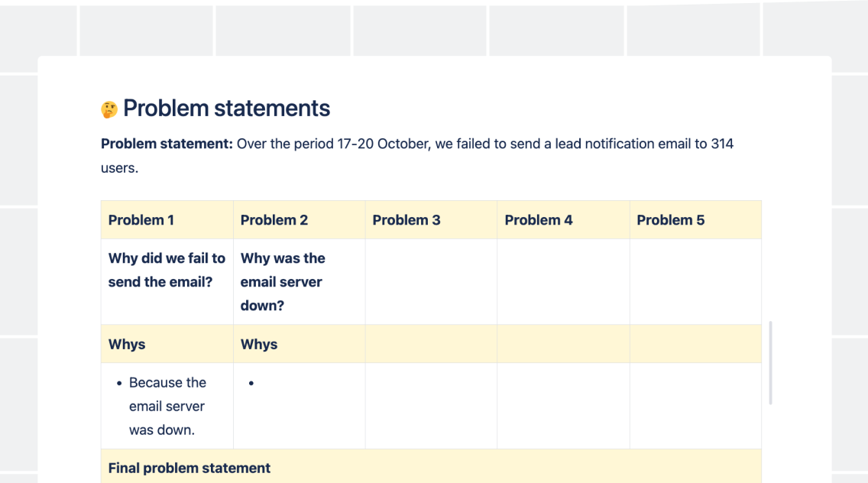This screenshot has width=868, height=483.
Task: Select the 'Problem 1' header cell
Action: click(167, 220)
